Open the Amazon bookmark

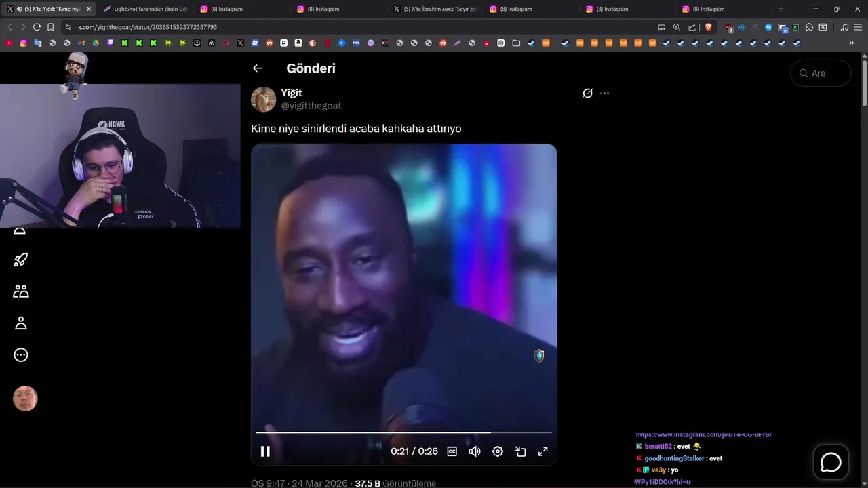pyautogui.click(x=298, y=43)
